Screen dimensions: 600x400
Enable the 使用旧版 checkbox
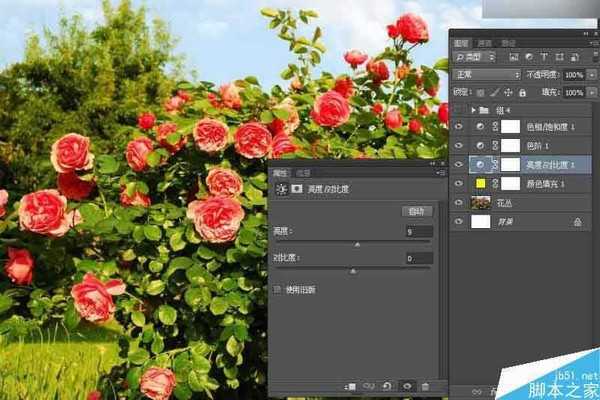[277, 288]
